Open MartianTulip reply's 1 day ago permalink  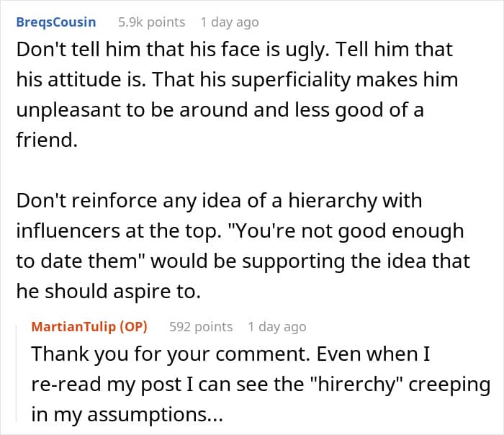277,327
